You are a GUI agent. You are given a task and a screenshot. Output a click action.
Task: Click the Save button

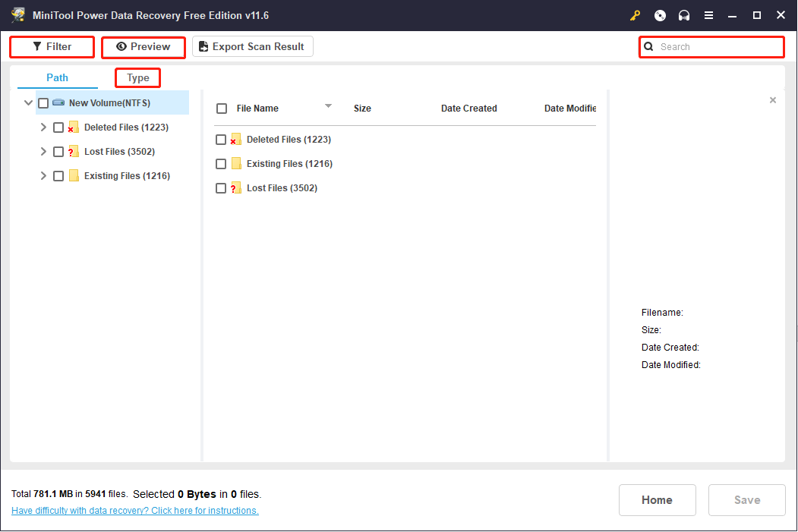pos(746,500)
